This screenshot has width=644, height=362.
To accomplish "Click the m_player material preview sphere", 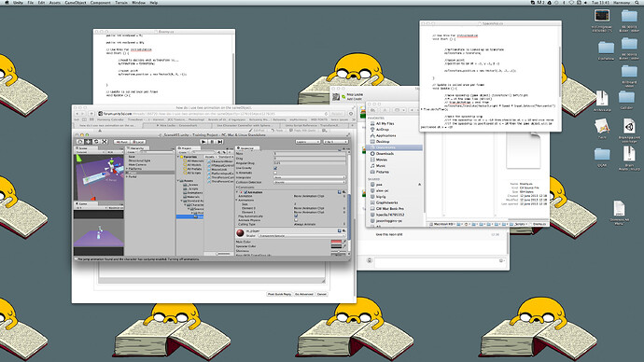I will pyautogui.click(x=240, y=233).
